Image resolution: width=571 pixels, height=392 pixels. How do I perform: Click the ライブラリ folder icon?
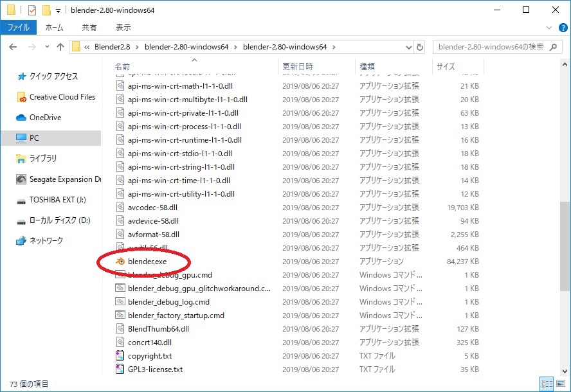pos(21,159)
